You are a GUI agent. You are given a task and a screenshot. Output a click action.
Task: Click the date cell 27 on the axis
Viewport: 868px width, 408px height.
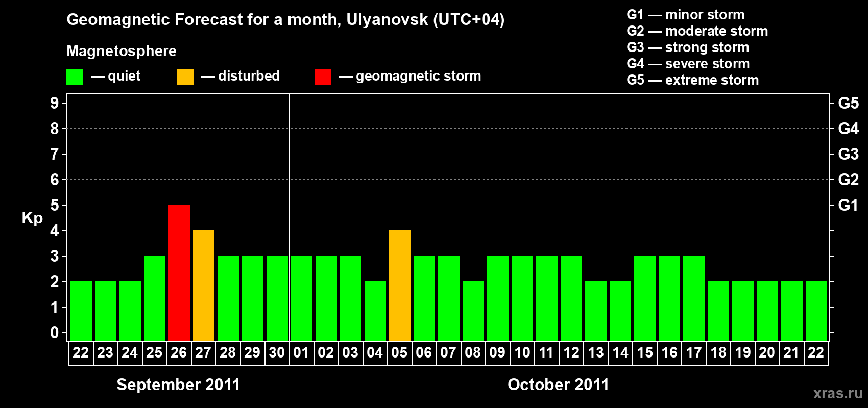pyautogui.click(x=204, y=353)
